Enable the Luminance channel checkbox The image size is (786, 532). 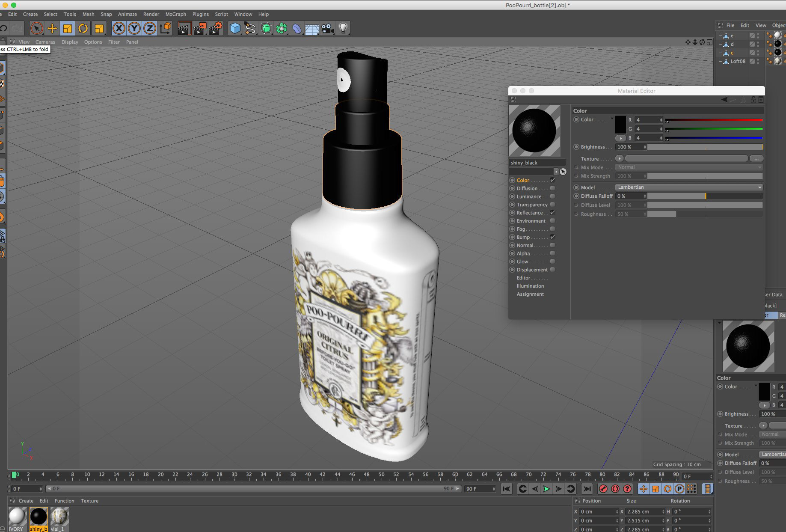coord(552,196)
